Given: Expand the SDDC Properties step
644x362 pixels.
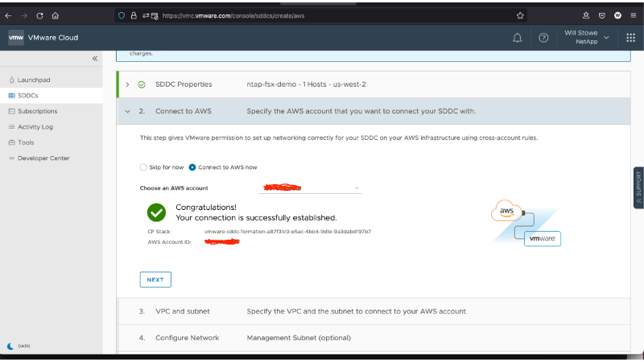Looking at the screenshot, I should click(x=127, y=84).
